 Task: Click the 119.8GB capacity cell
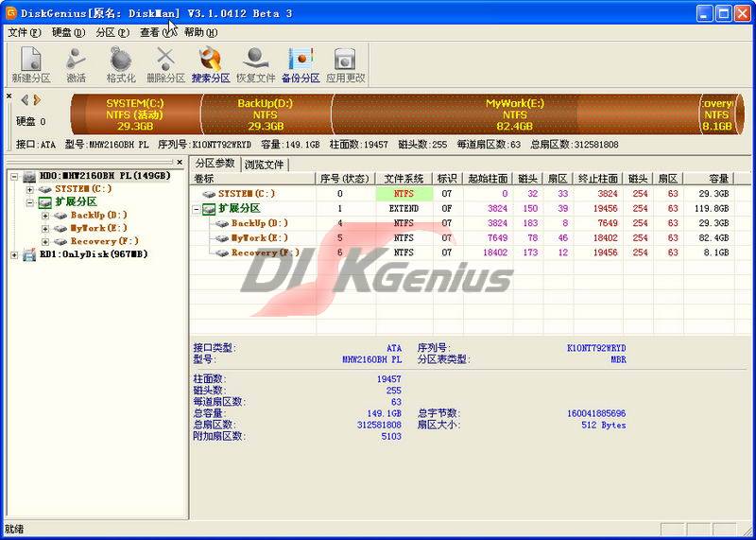[712, 209]
